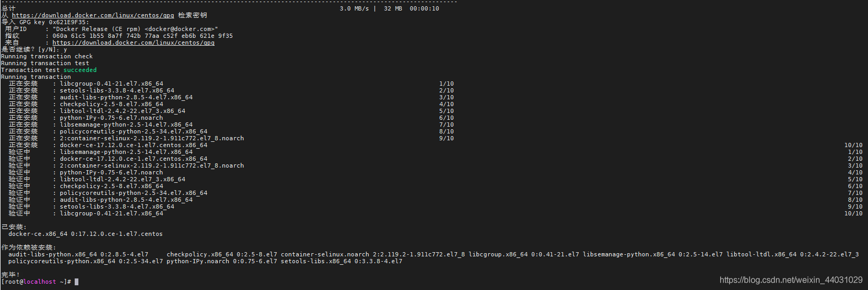Click dependency libtool-ltdl.x86_64 0:2.4.2-22.el7_3
The height and width of the screenshot is (290, 868).
pyautogui.click(x=793, y=254)
